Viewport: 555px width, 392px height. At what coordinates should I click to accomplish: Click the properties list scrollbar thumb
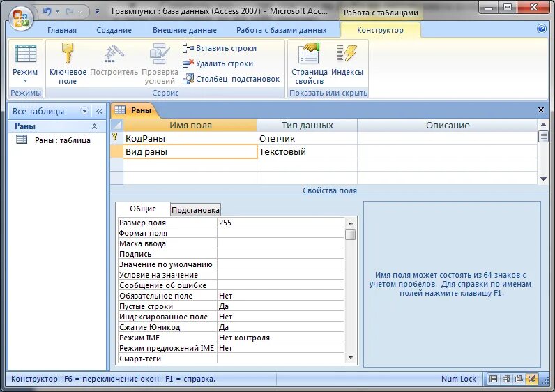tap(351, 234)
